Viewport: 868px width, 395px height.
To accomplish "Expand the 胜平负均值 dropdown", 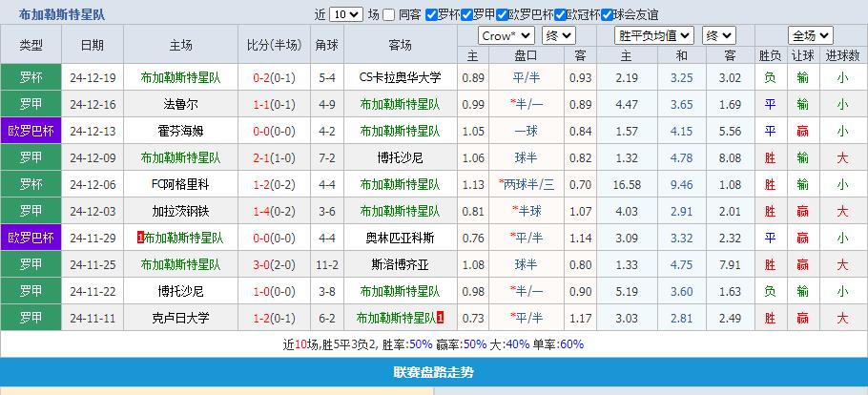I will click(653, 35).
